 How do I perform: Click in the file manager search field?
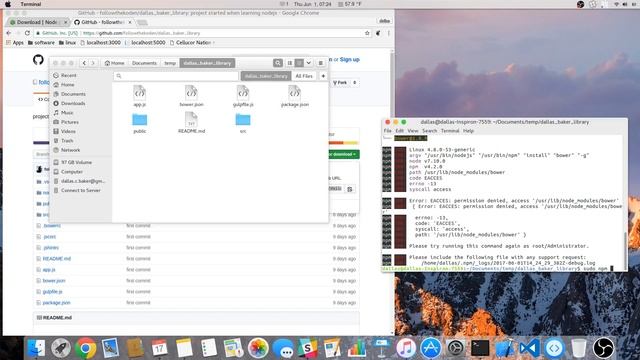(176, 76)
